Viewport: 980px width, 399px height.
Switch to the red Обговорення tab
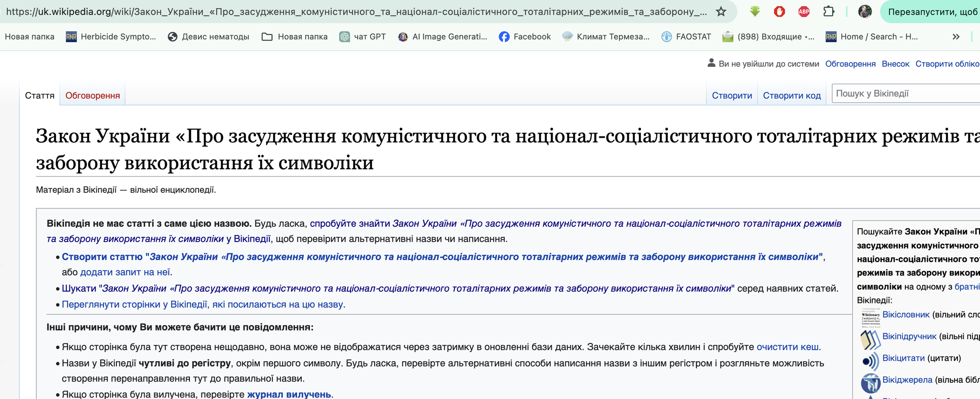(92, 96)
